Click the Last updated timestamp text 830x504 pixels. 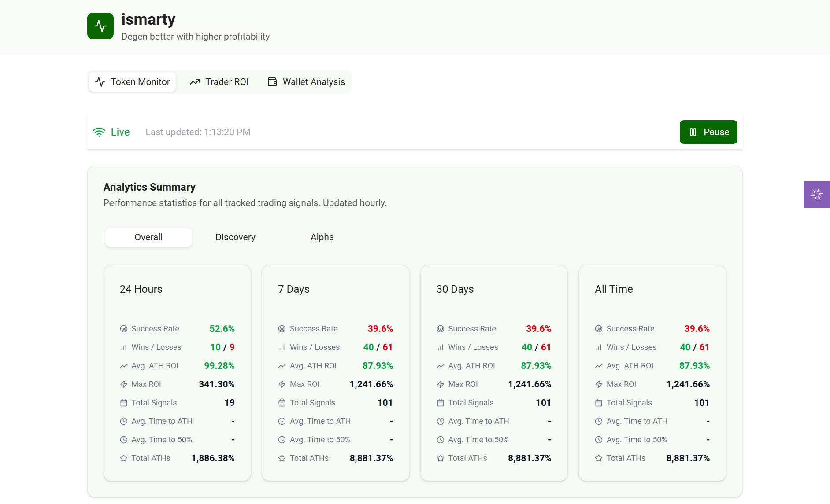[x=198, y=132]
